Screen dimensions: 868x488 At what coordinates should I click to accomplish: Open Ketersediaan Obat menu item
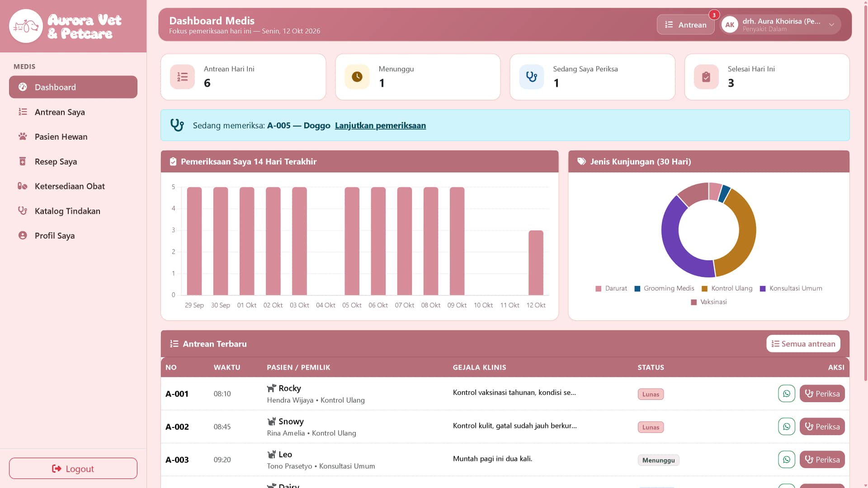(73, 186)
